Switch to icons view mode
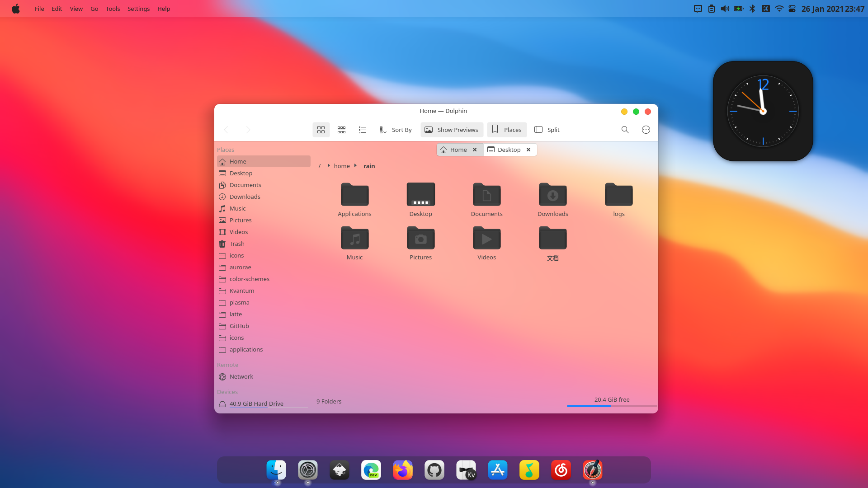Viewport: 868px width, 488px height. pyautogui.click(x=321, y=130)
